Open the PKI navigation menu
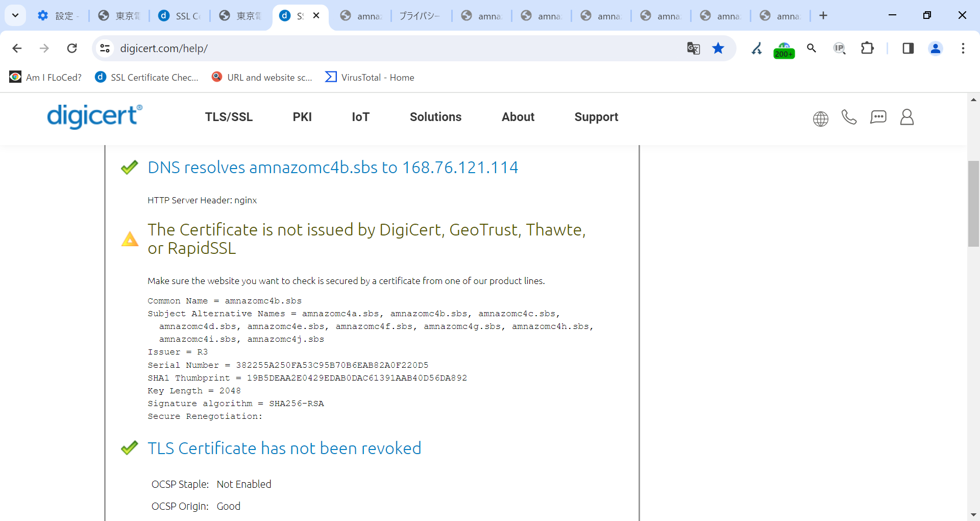This screenshot has width=980, height=521. pos(302,117)
